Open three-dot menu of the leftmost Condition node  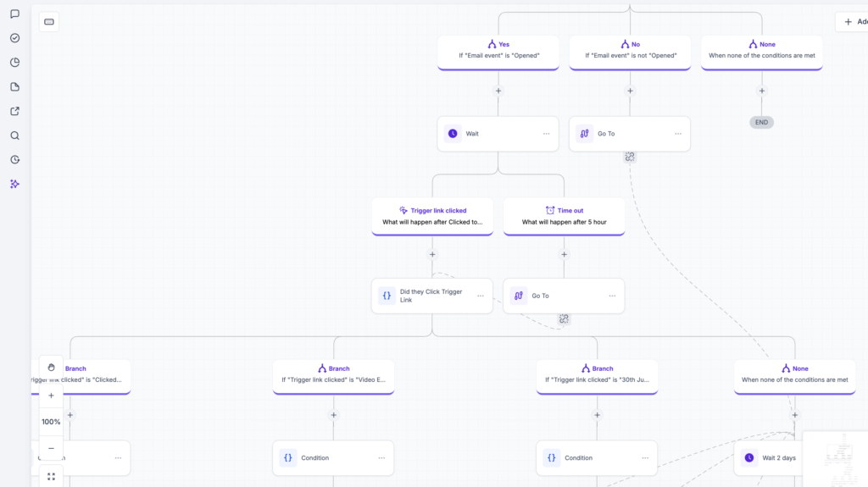click(x=118, y=458)
